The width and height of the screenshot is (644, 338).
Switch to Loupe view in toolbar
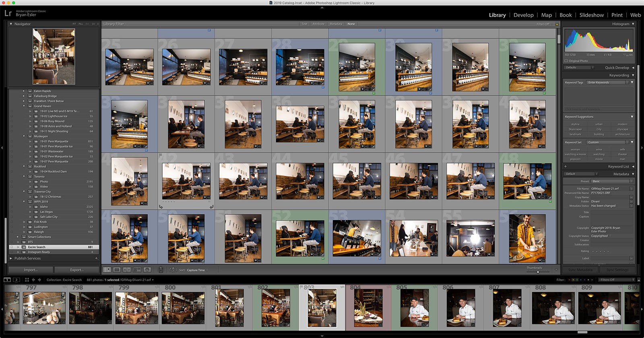(117, 270)
